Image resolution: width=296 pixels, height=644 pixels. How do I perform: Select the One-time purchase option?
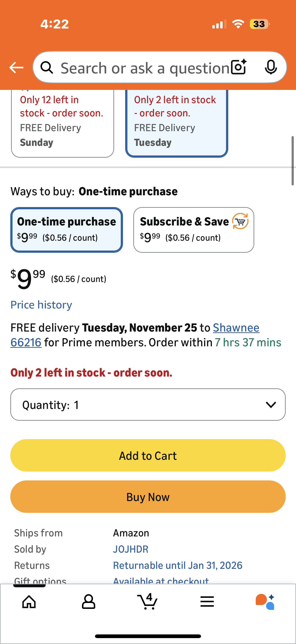(67, 230)
